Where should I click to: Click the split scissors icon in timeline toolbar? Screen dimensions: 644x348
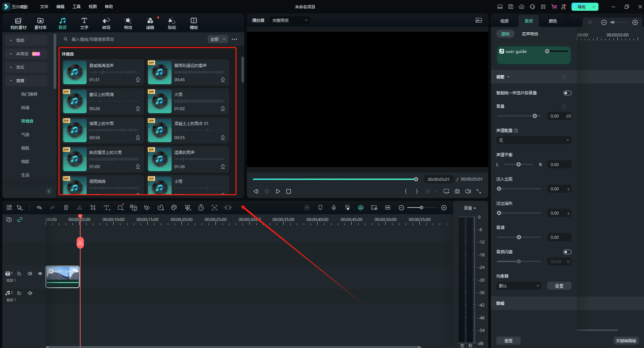point(80,208)
